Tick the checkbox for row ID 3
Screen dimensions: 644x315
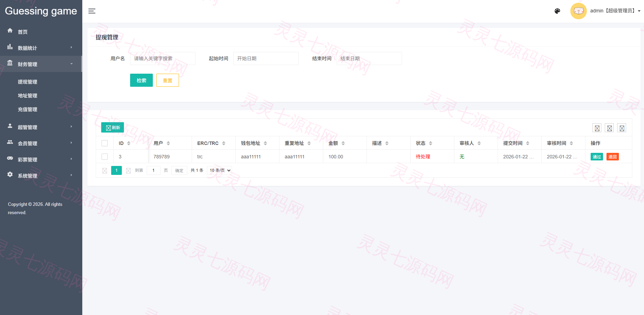105,157
